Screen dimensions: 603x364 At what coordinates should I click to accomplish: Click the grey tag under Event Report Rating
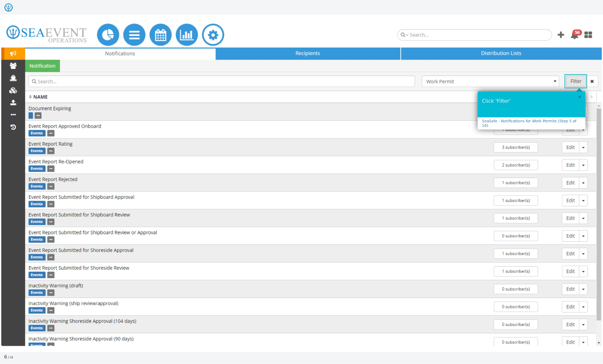[51, 151]
